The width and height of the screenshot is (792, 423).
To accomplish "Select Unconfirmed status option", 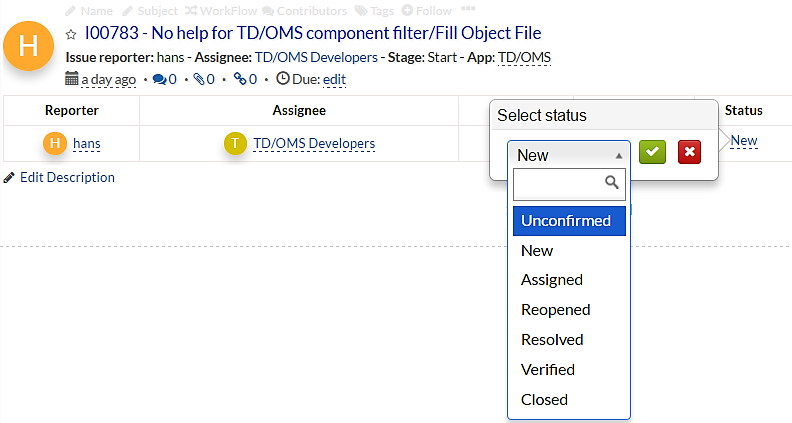I will [569, 221].
